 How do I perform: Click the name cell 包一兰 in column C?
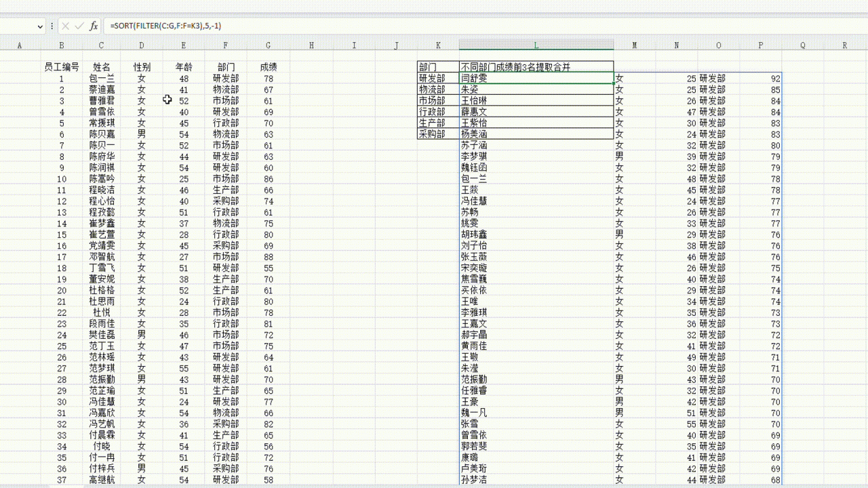[102, 79]
